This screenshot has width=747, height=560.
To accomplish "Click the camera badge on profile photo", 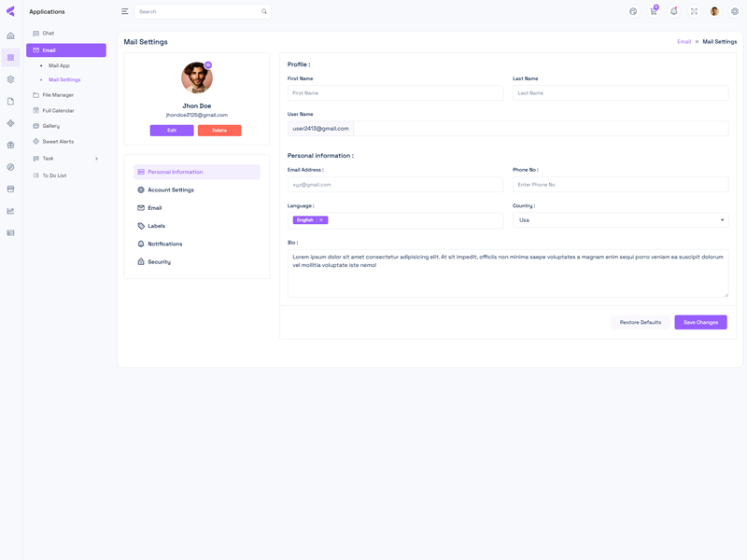I will (208, 65).
